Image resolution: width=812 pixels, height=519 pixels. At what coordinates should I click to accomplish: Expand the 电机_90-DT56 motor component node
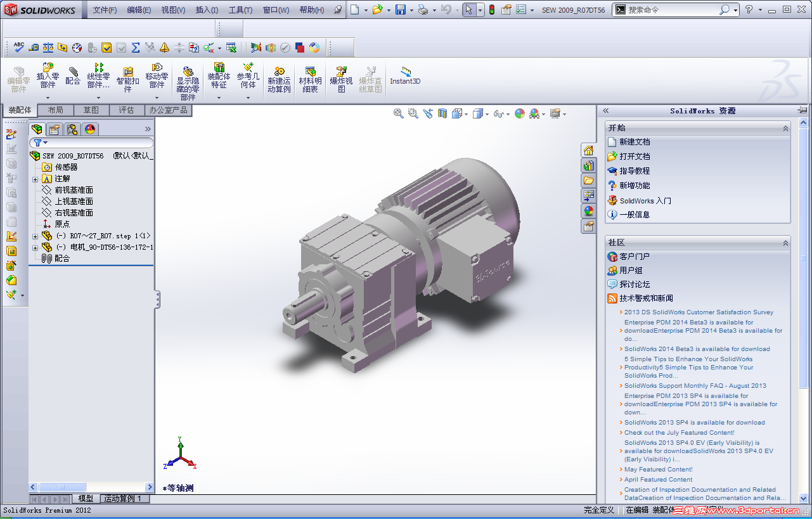(35, 247)
